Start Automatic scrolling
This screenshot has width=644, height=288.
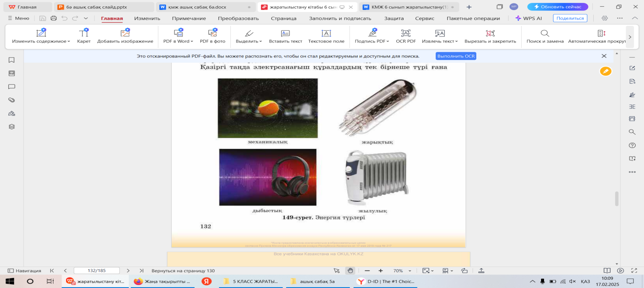(597, 36)
